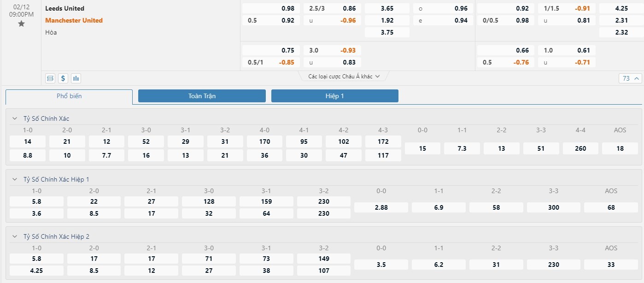Image resolution: width=644 pixels, height=283 pixels.
Task: Collapse the Tỷ Số Chính Xác Hiệp 2 section
Action: 14,236
